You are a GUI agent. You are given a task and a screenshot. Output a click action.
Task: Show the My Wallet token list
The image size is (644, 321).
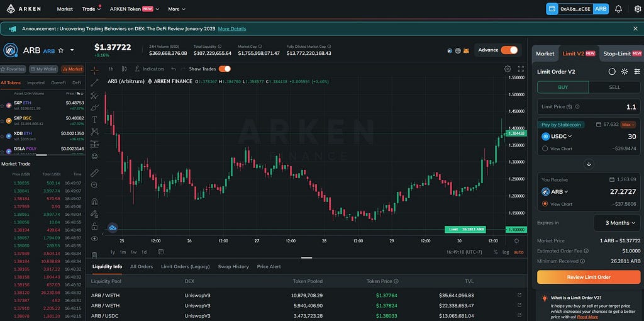[x=43, y=69]
